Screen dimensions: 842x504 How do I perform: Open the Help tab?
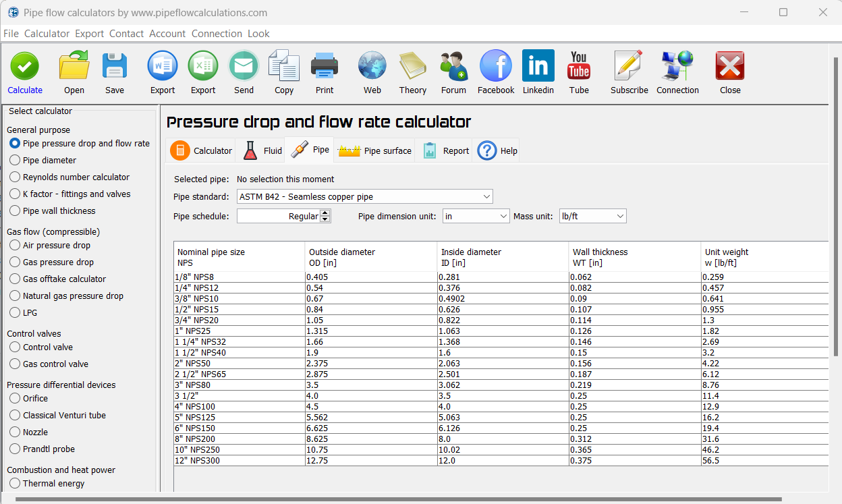pos(497,150)
